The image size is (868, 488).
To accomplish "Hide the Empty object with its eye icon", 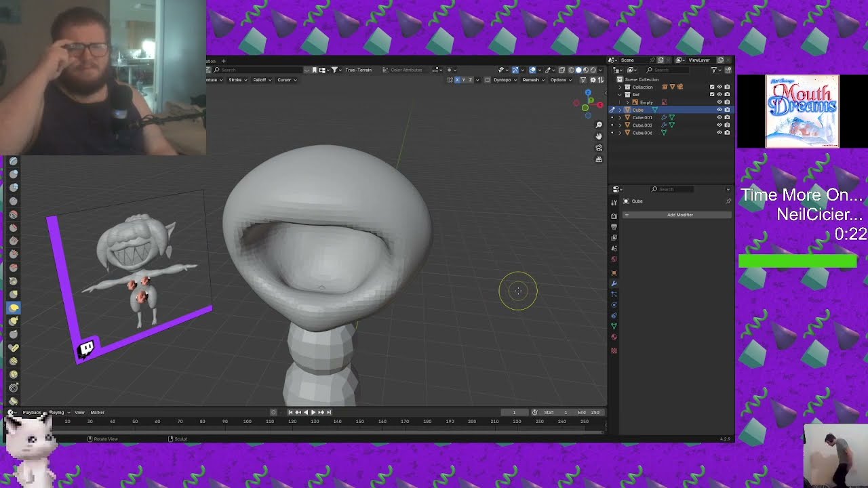I will point(719,102).
